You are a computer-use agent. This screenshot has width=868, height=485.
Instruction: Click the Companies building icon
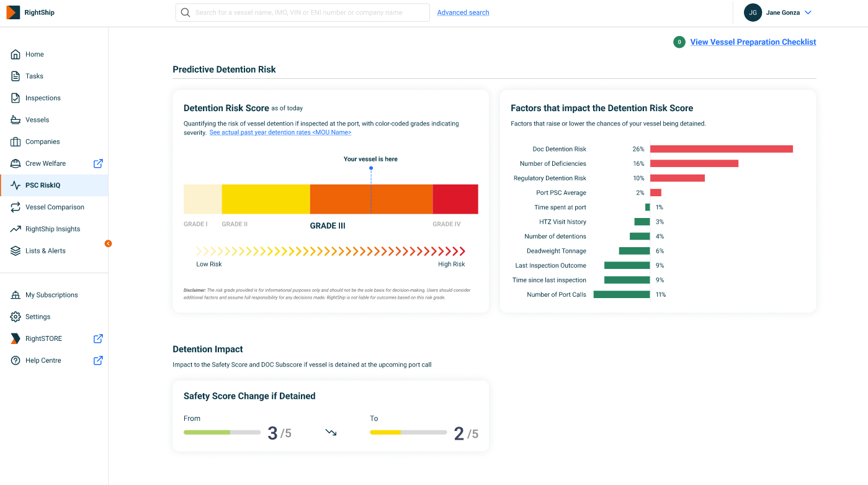tap(16, 142)
